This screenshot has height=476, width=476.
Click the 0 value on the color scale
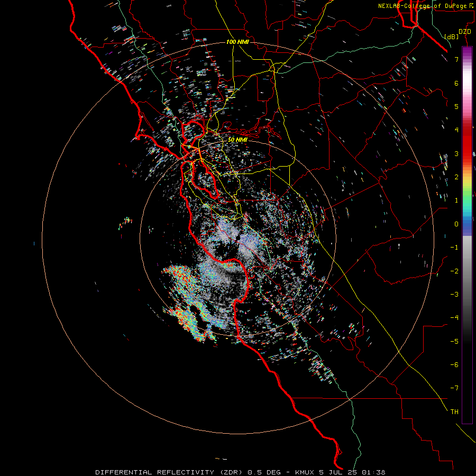point(456,224)
